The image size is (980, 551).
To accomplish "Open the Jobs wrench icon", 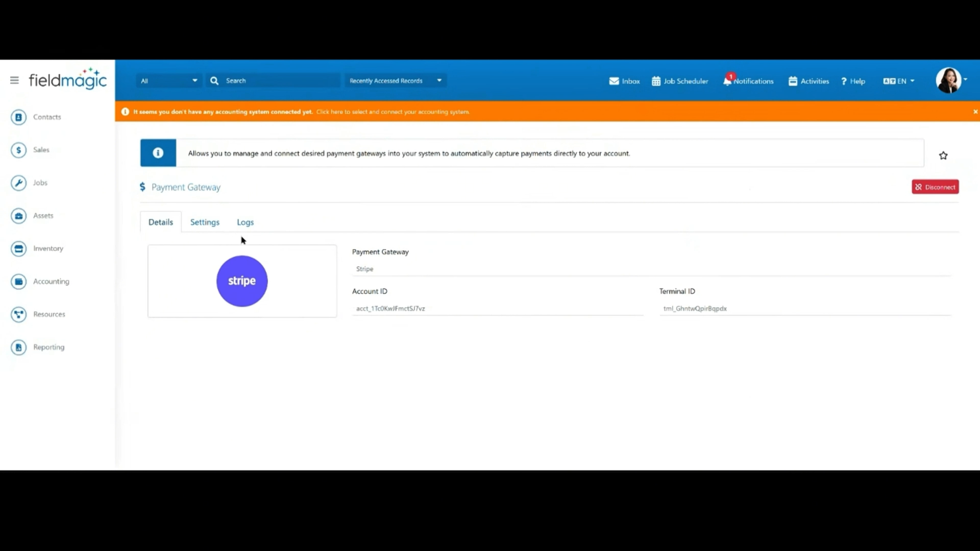I will [19, 183].
